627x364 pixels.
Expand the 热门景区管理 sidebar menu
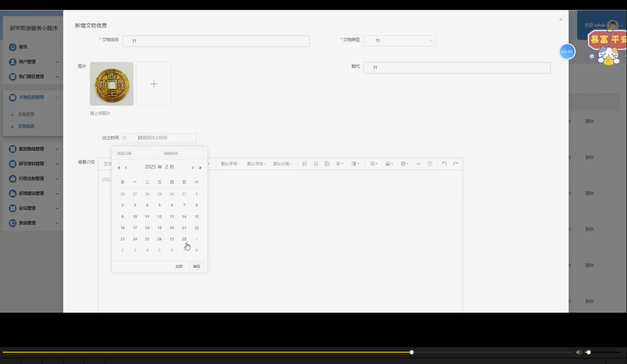tap(33, 77)
